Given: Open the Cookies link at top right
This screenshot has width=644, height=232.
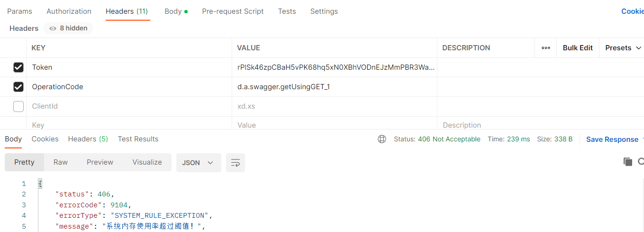Looking at the screenshot, I should (x=632, y=11).
